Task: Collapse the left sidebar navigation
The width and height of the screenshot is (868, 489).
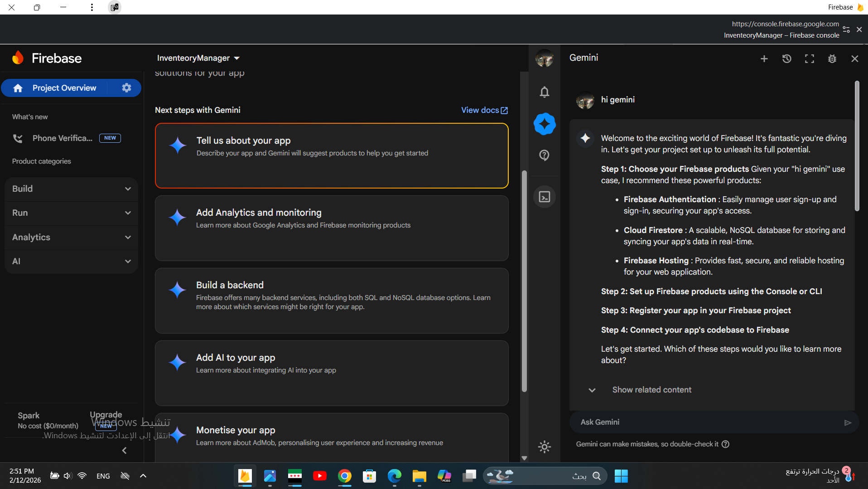Action: [124, 450]
